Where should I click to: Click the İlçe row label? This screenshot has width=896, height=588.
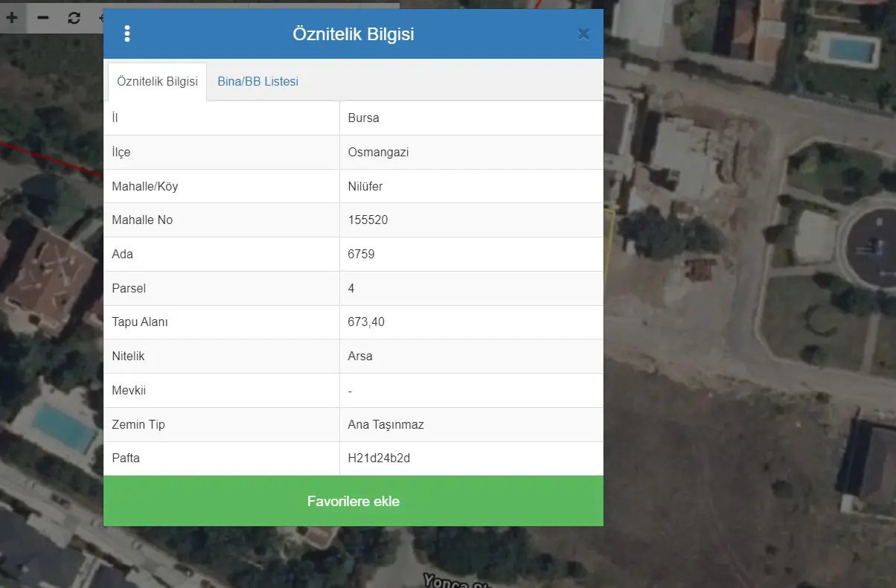(121, 152)
